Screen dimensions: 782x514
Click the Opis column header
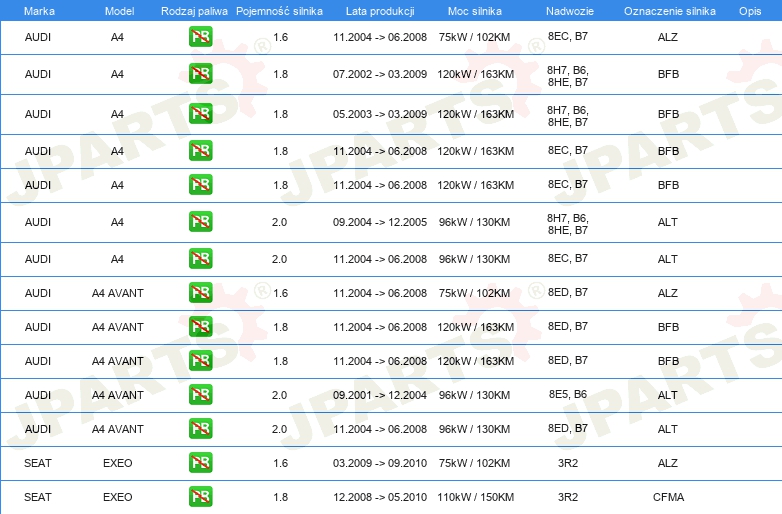tap(750, 11)
